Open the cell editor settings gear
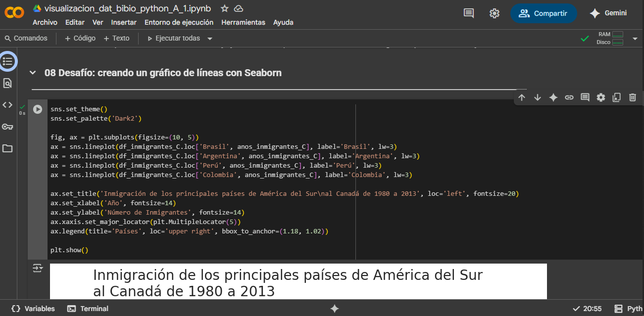 click(601, 97)
